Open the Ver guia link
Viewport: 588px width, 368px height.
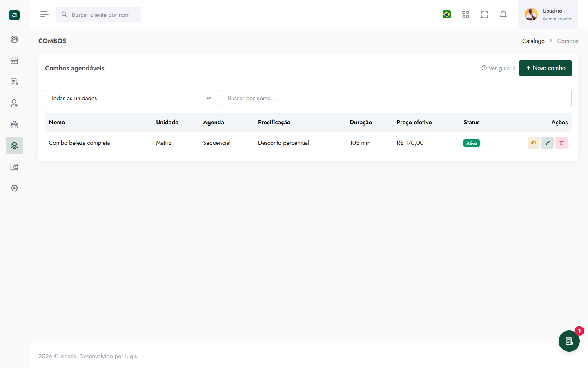pyautogui.click(x=499, y=68)
